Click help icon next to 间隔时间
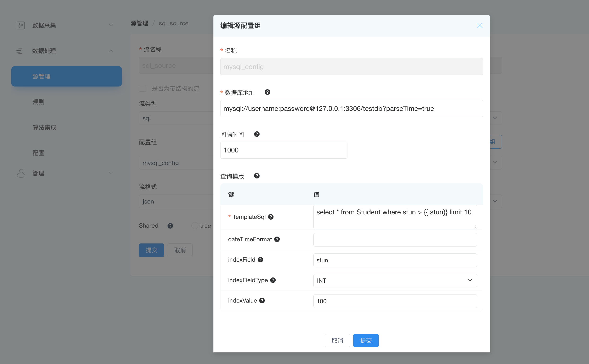This screenshot has height=364, width=589. point(257,134)
